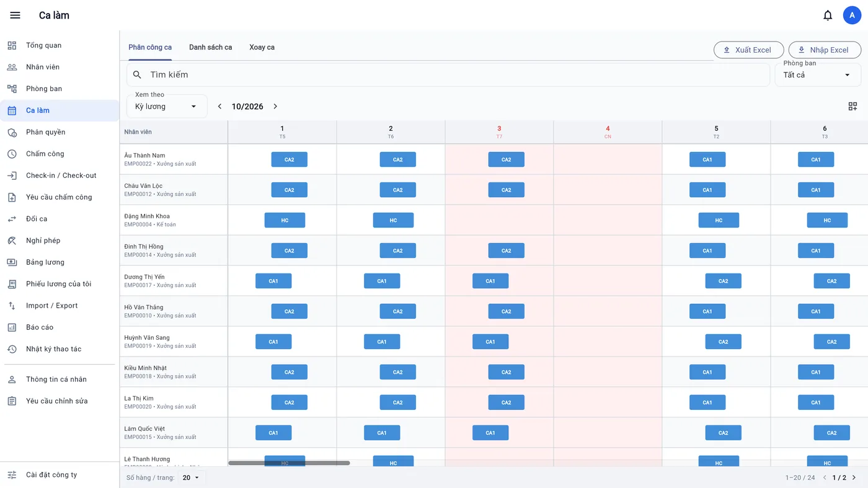Switch to the Danh sách ca tab
868x488 pixels.
211,47
